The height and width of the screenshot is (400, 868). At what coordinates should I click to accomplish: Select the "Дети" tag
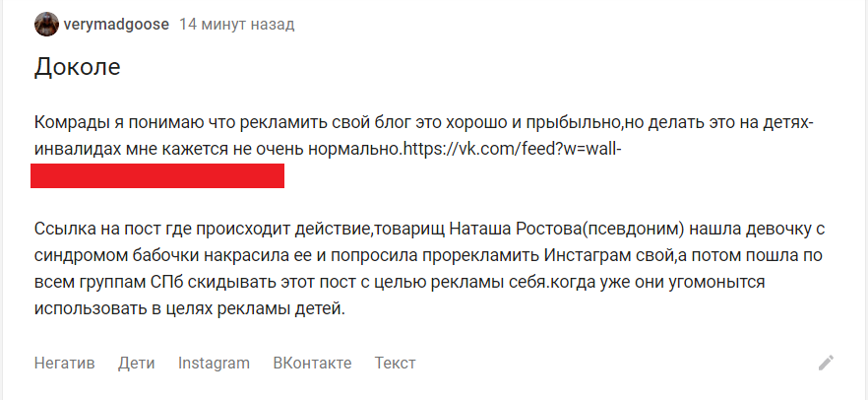tap(136, 363)
